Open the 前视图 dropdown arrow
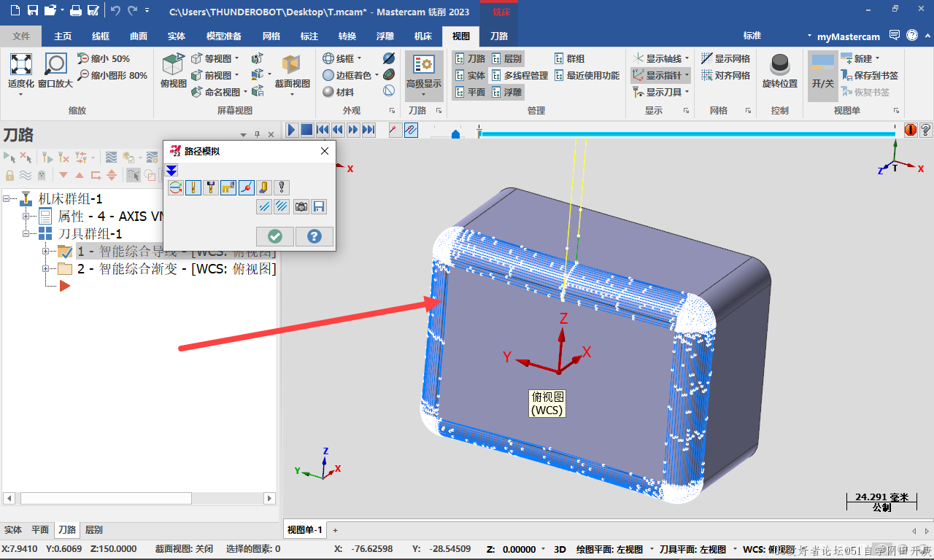Screen dimensions: 934x560 [236, 75]
